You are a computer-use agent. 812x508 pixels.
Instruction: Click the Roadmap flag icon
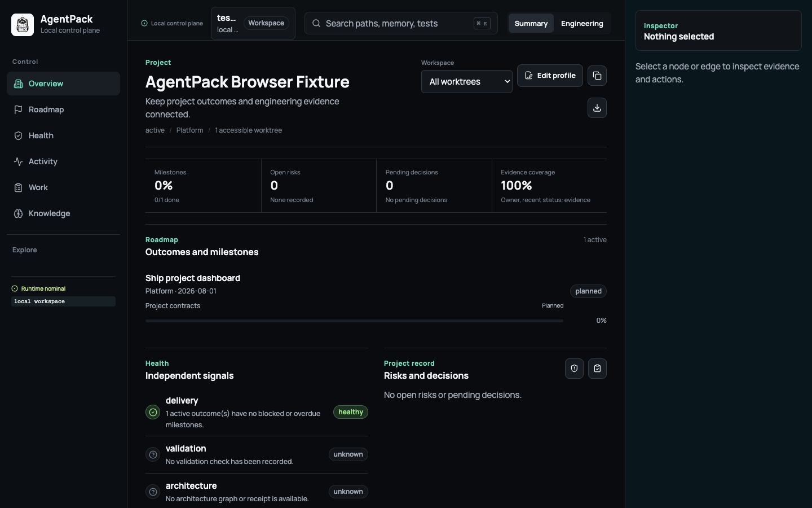[x=18, y=110]
